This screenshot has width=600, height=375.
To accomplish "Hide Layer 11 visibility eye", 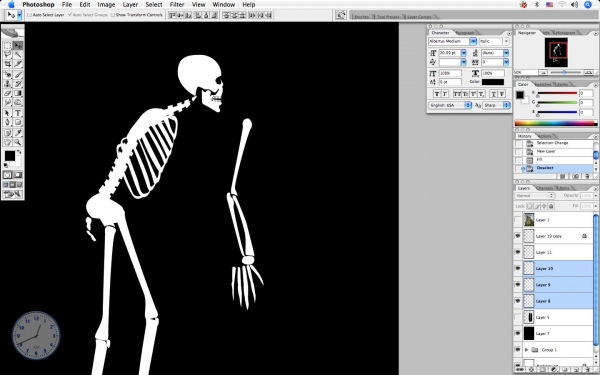I will pos(517,252).
